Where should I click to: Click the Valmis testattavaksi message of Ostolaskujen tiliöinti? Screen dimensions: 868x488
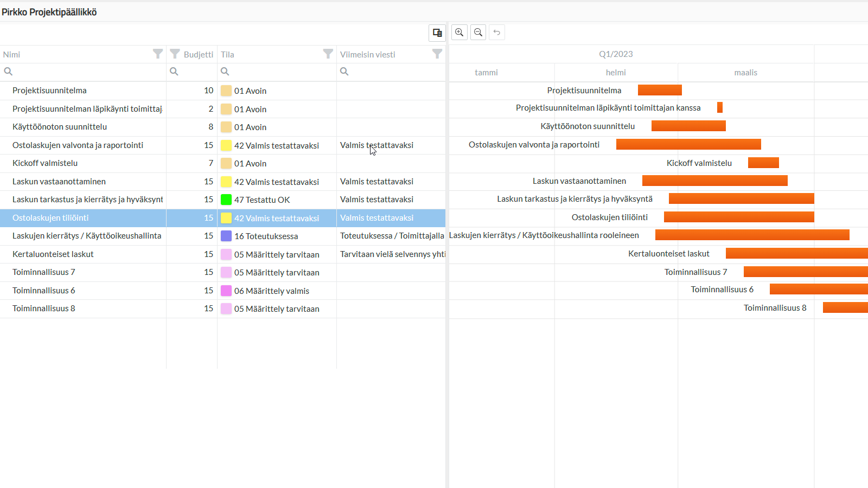coord(376,218)
